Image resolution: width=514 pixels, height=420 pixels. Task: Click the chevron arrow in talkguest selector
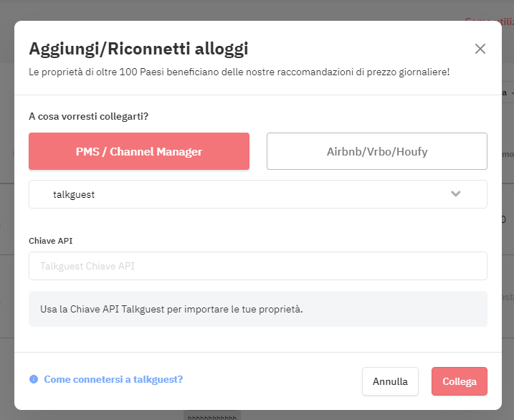[x=456, y=194]
